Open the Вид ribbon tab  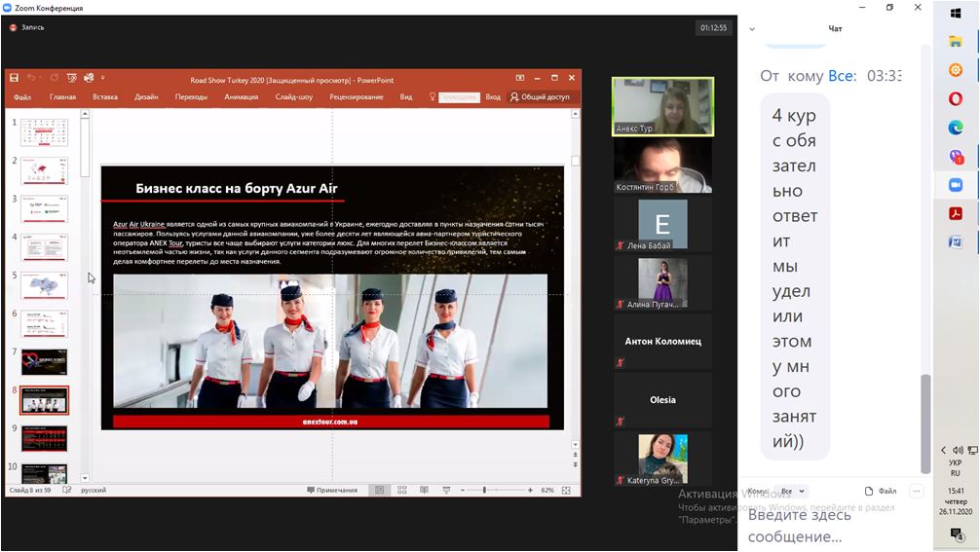click(x=406, y=96)
